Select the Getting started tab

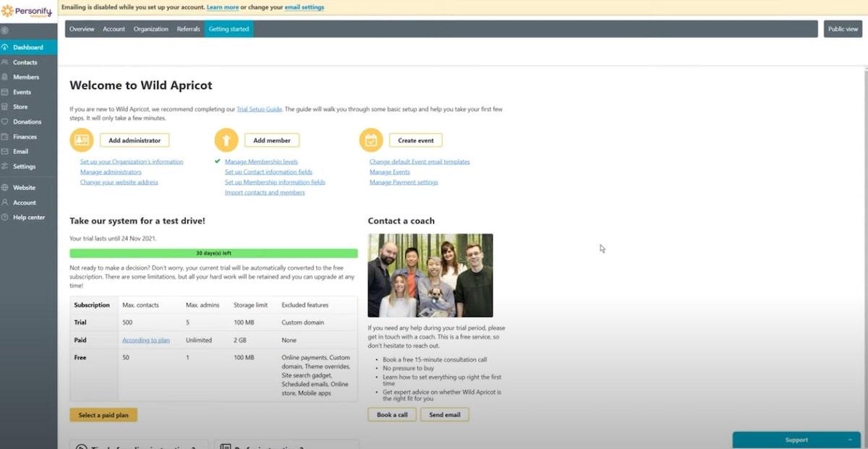coord(229,29)
